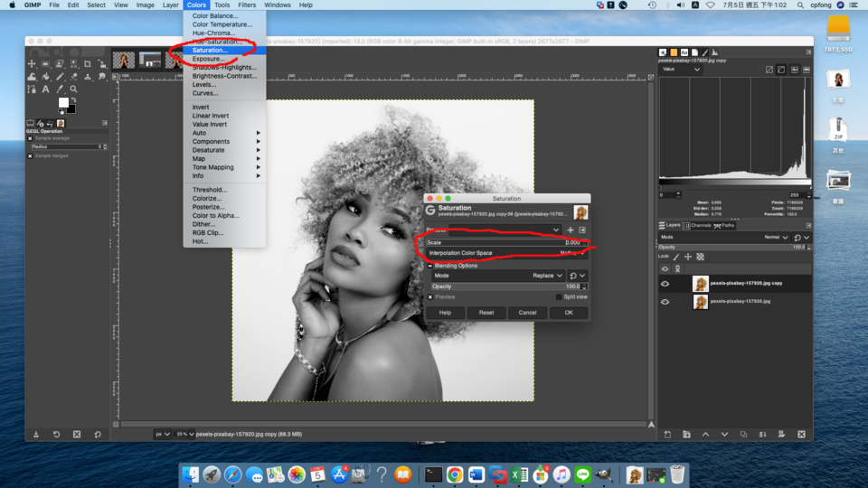Create a new layer from Layers panel
The width and height of the screenshot is (868, 488).
point(667,435)
